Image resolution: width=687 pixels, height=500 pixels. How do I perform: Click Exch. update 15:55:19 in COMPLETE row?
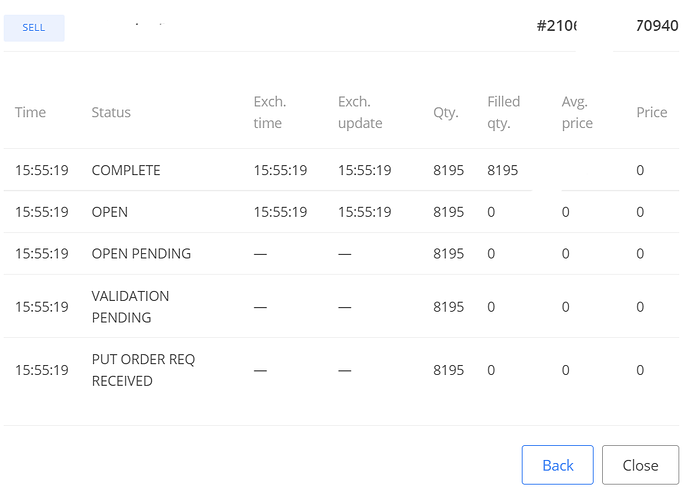pyautogui.click(x=365, y=170)
